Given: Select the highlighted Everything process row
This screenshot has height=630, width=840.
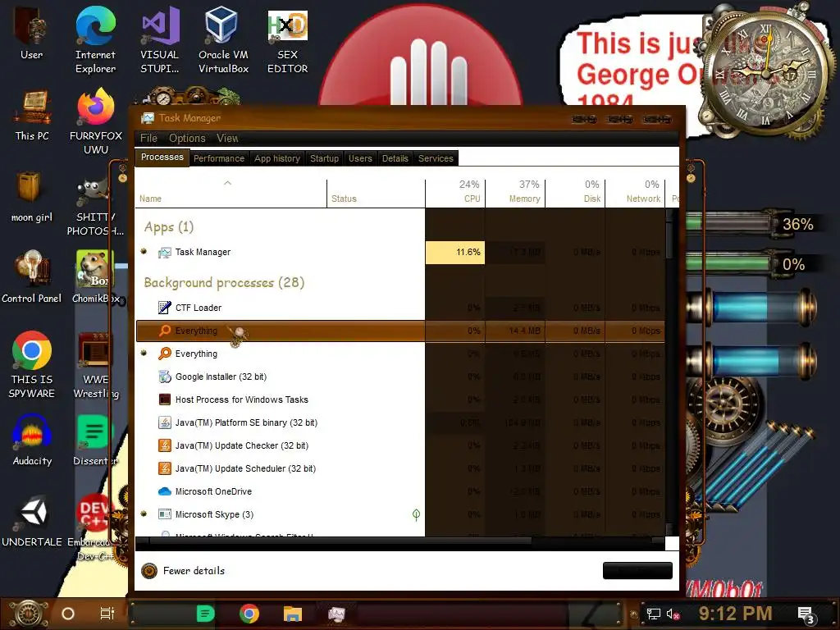Looking at the screenshot, I should click(399, 331).
